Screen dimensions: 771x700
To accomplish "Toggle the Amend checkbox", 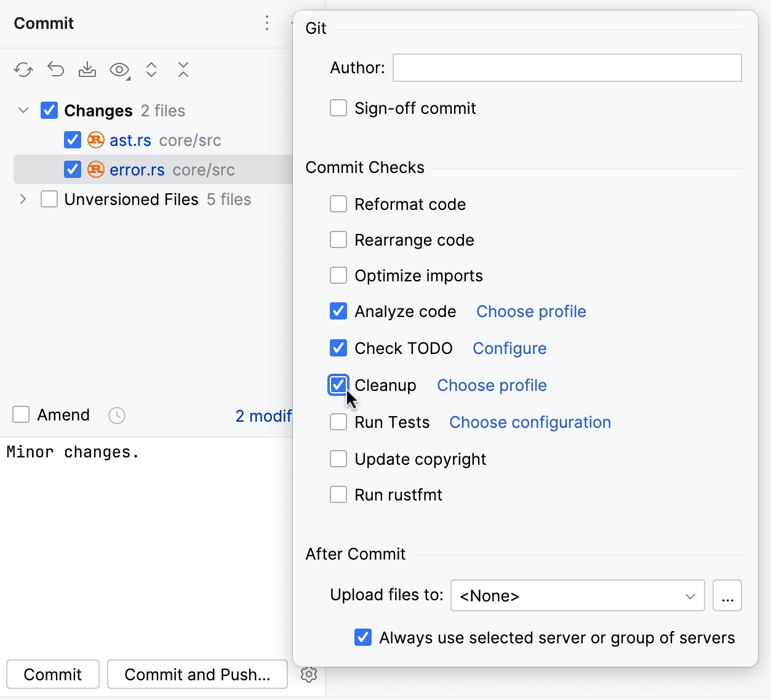I will point(20,414).
